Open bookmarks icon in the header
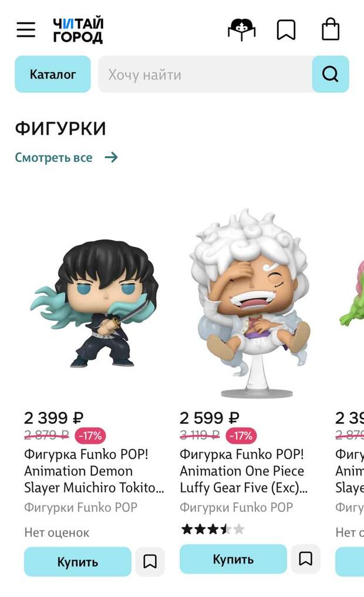The width and height of the screenshot is (364, 597). (x=286, y=30)
